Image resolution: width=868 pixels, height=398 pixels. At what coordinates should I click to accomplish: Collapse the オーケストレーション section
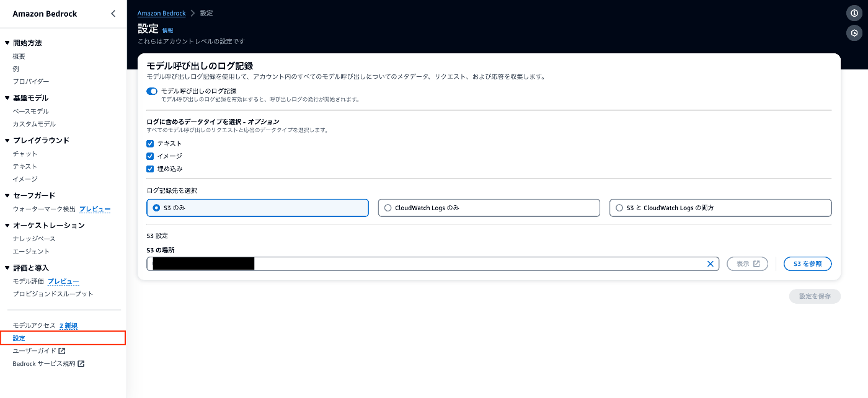[7, 226]
